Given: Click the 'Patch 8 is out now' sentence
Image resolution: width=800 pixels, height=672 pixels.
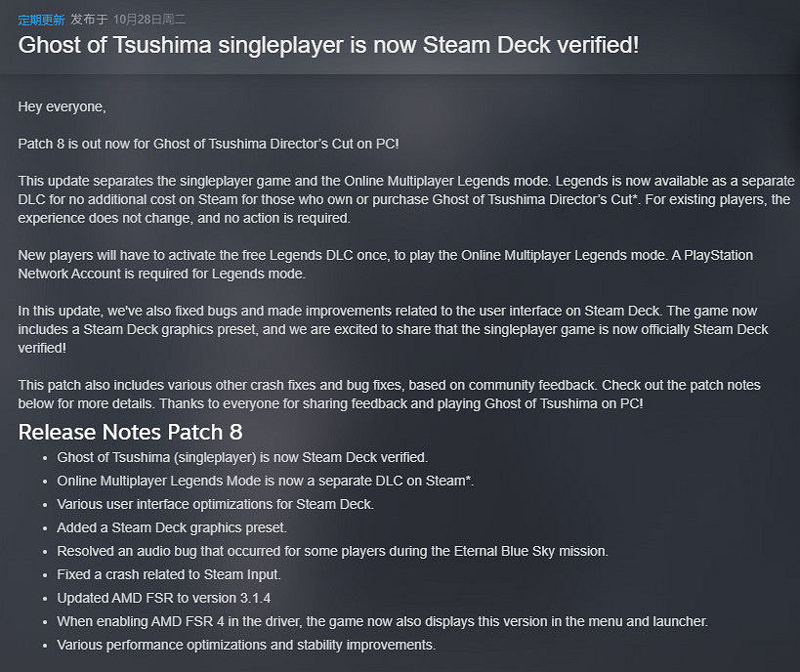Looking at the screenshot, I should pyautogui.click(x=208, y=144).
